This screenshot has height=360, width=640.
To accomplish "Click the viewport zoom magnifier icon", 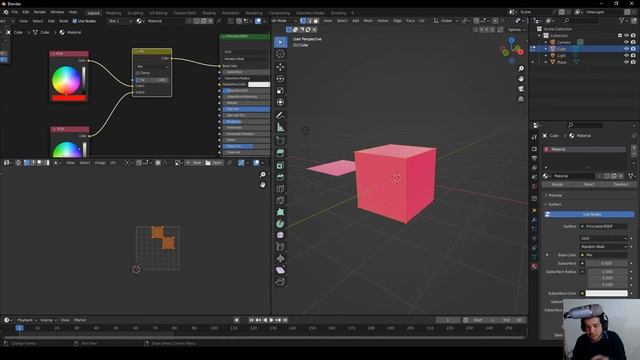I will [x=521, y=69].
